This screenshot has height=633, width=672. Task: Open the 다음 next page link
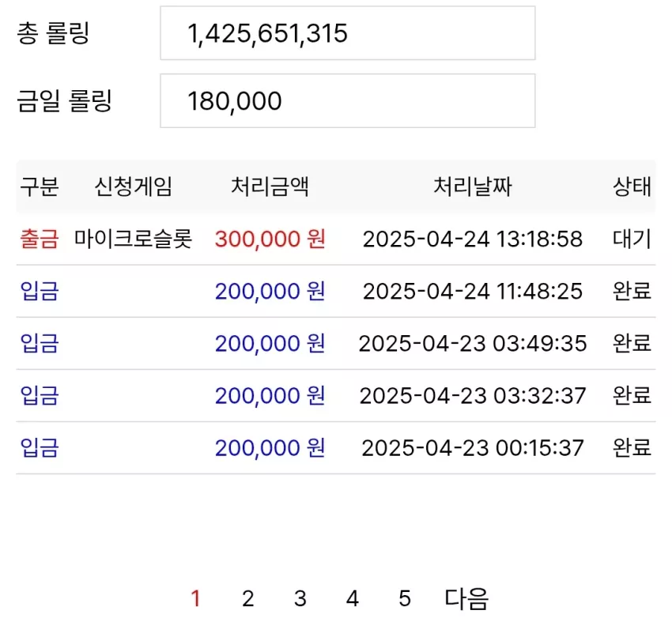pos(466,599)
